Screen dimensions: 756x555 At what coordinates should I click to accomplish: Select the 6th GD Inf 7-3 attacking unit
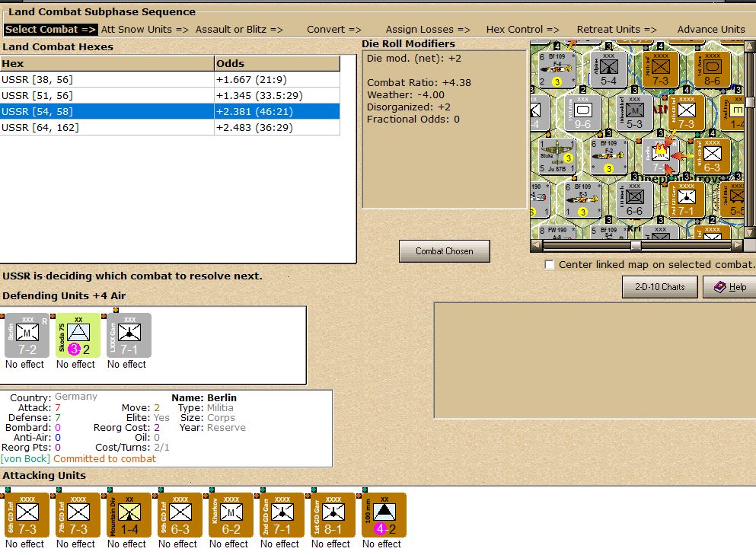tap(27, 515)
